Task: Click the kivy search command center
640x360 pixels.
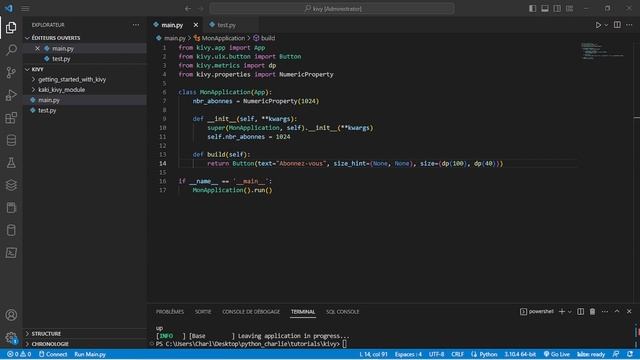Action: point(332,9)
